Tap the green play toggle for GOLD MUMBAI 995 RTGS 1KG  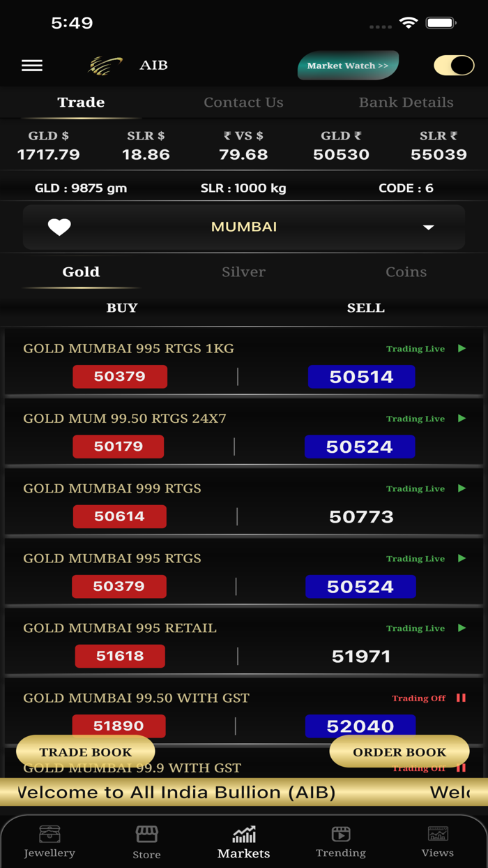462,348
